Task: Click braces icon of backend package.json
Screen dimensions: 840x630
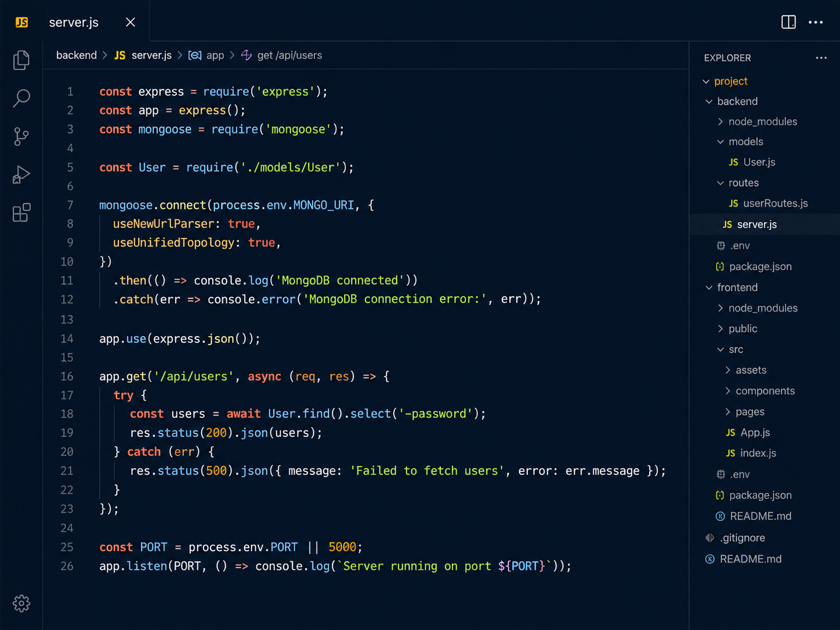Action: pyautogui.click(x=720, y=267)
